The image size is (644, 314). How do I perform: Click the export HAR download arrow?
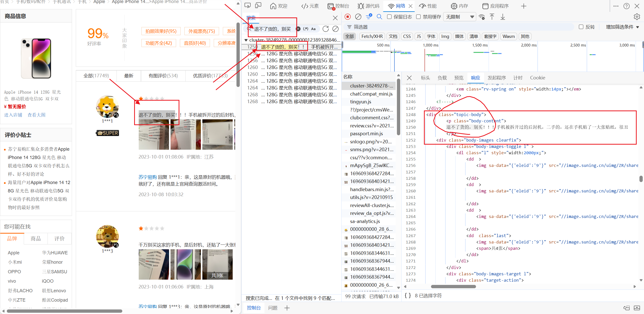click(503, 17)
